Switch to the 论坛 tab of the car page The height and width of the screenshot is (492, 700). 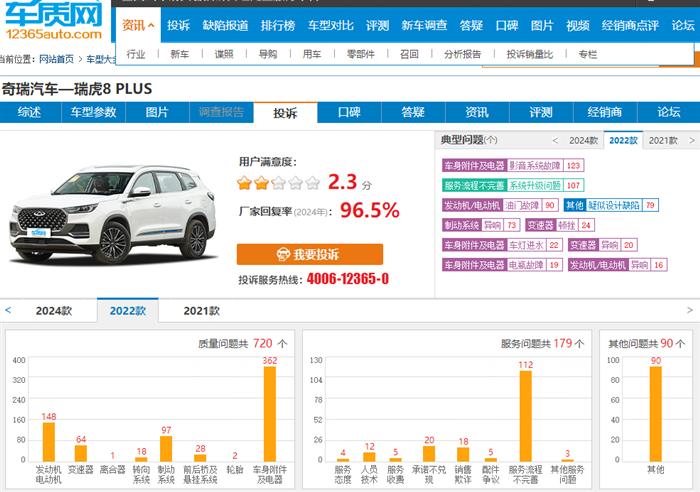668,112
